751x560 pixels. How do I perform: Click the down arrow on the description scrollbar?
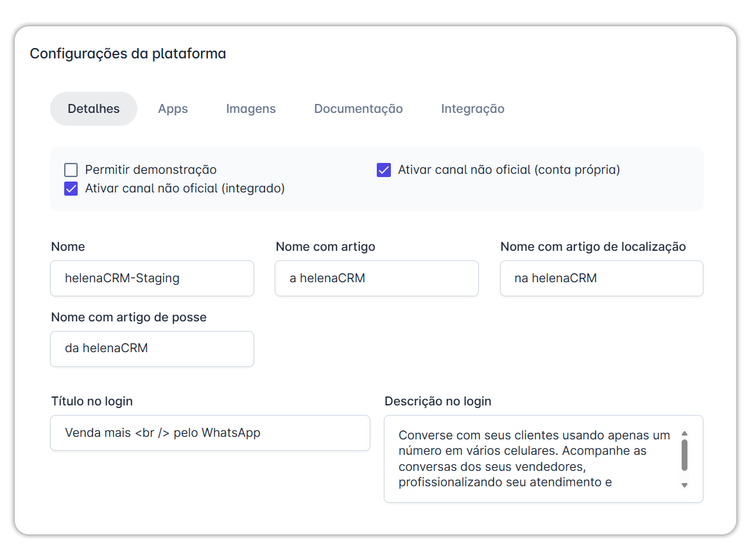[685, 486]
